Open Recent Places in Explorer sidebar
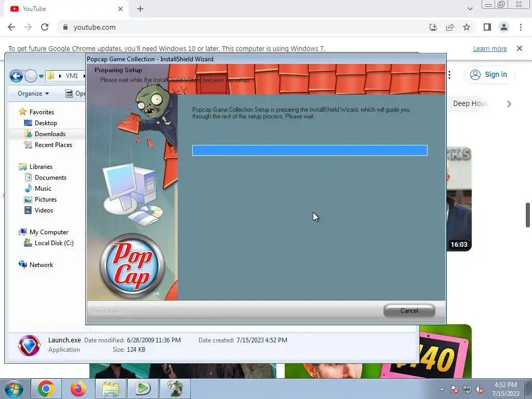The width and height of the screenshot is (532, 399). coord(54,145)
